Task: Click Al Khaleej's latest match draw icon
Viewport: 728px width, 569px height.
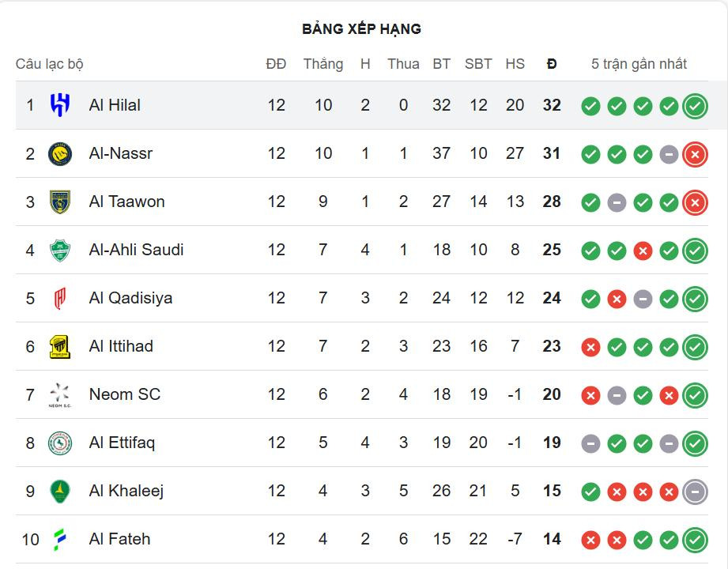Action: coord(695,492)
